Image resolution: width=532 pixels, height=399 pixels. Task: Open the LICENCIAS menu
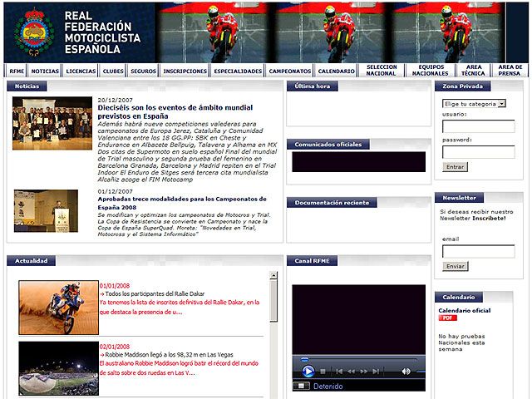[x=81, y=71]
